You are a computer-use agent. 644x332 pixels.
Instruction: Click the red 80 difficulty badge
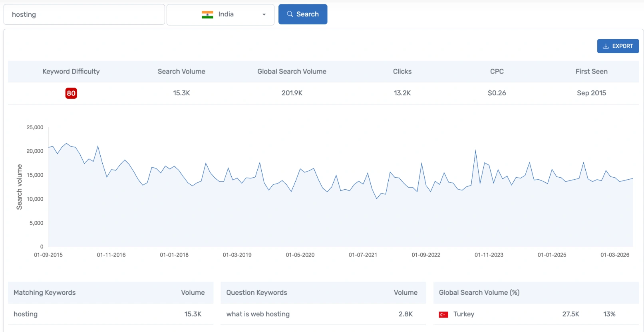[71, 93]
